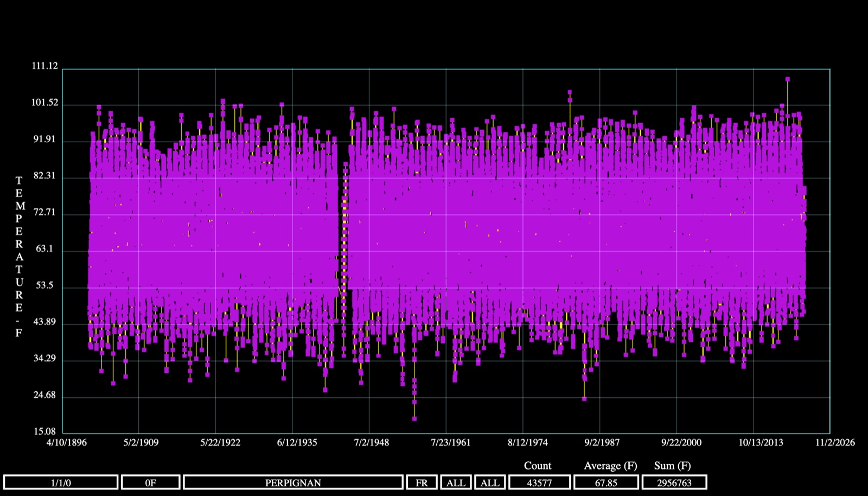Click the 5/22/1922 x-axis date label
The height and width of the screenshot is (496, 868).
click(220, 442)
